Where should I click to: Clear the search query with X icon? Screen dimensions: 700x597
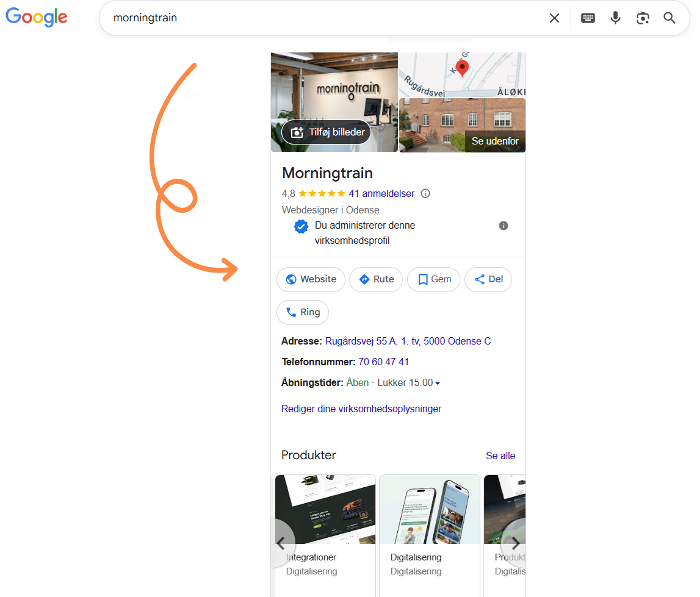[554, 18]
